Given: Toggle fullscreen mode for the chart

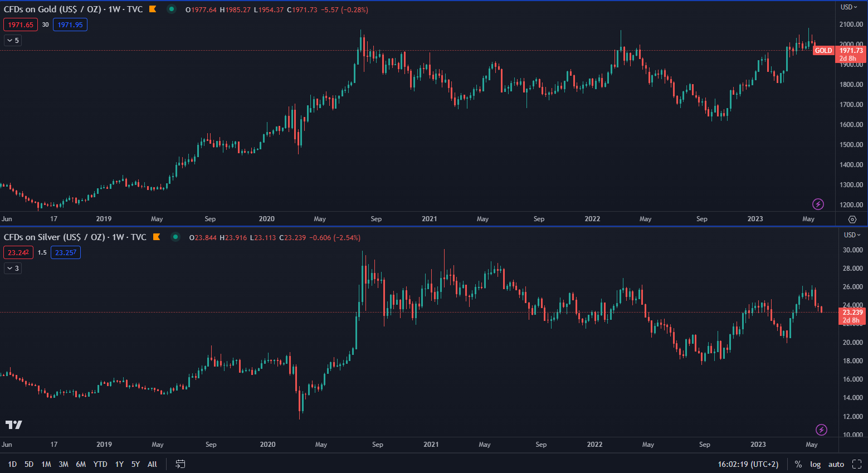Looking at the screenshot, I should coord(857,464).
